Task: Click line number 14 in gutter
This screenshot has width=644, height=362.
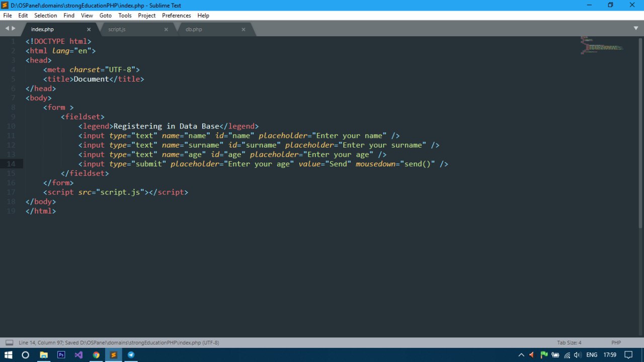Action: click(12, 164)
